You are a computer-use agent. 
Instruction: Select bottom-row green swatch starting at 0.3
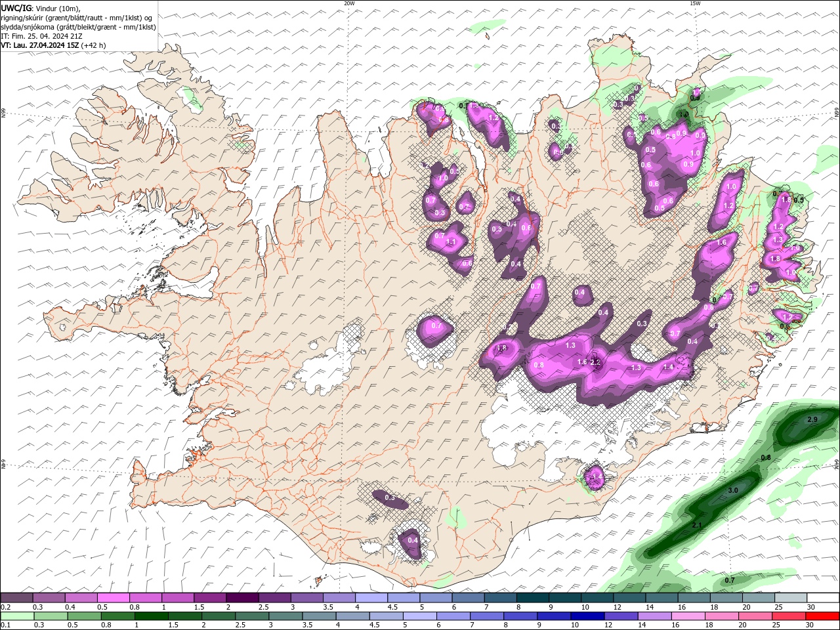(x=51, y=616)
